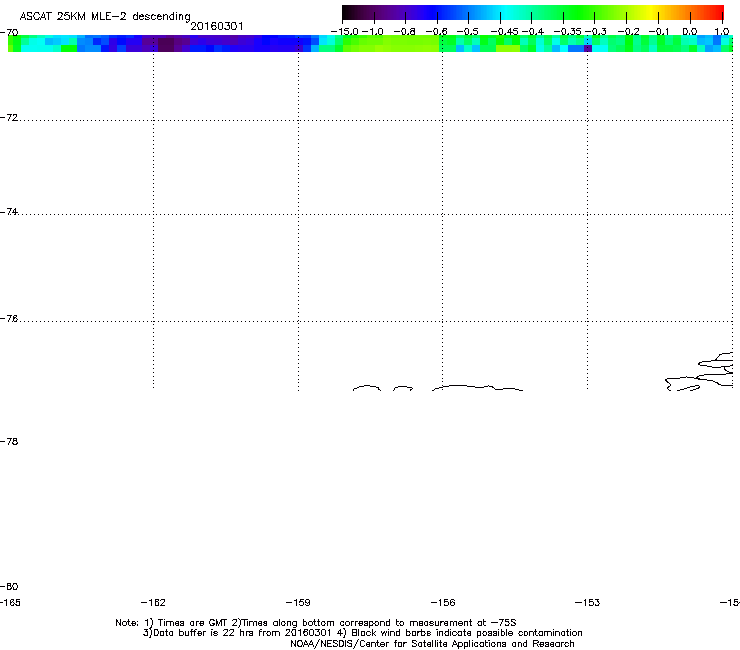
Task: Click the color bar label -0.2
Action: coord(629,32)
